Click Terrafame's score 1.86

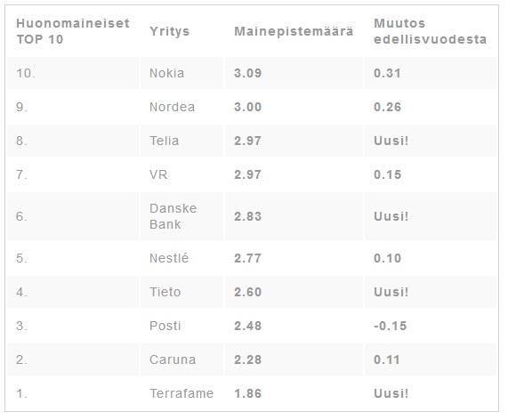[248, 393]
